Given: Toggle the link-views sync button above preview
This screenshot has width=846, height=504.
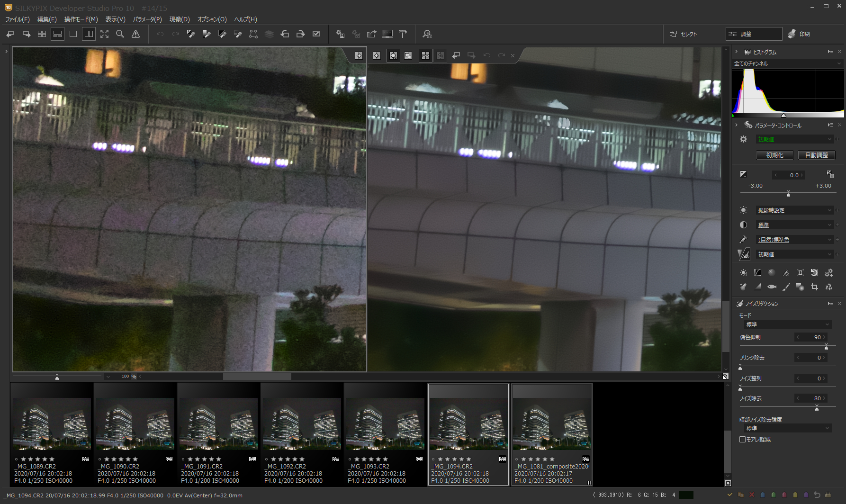Looking at the screenshot, I should pos(425,56).
